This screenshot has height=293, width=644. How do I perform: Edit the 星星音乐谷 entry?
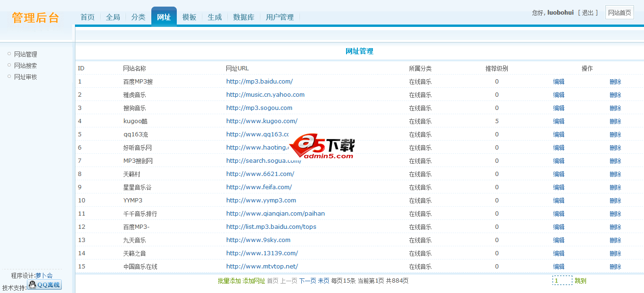(x=559, y=187)
